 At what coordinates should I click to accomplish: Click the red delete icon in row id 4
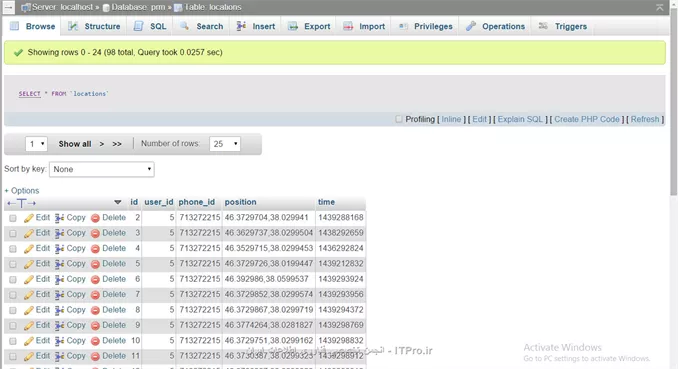(x=95, y=249)
